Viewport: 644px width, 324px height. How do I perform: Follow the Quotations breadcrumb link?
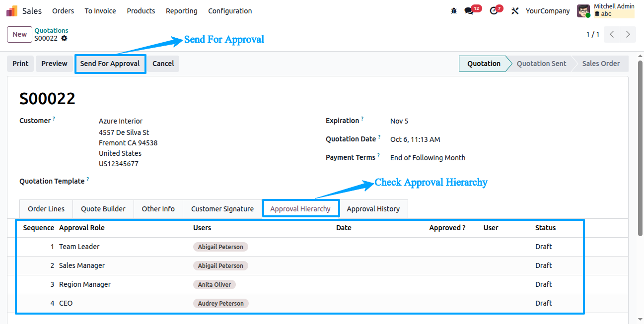coord(52,31)
